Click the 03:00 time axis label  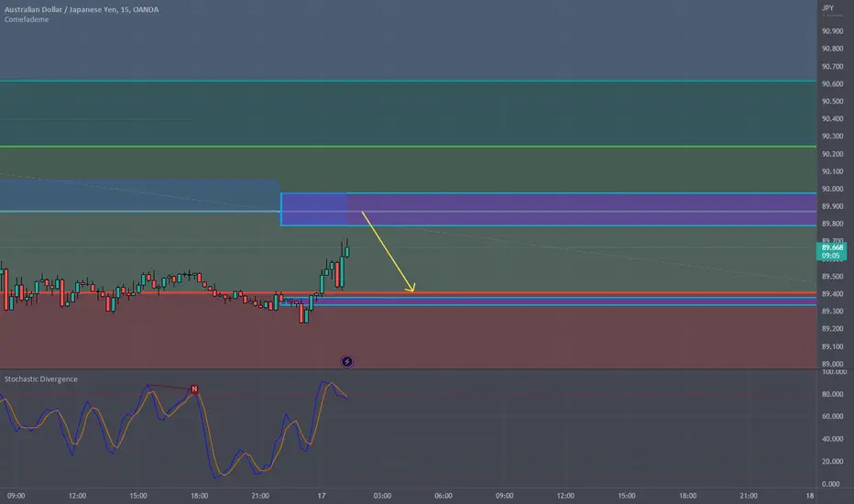coord(382,496)
